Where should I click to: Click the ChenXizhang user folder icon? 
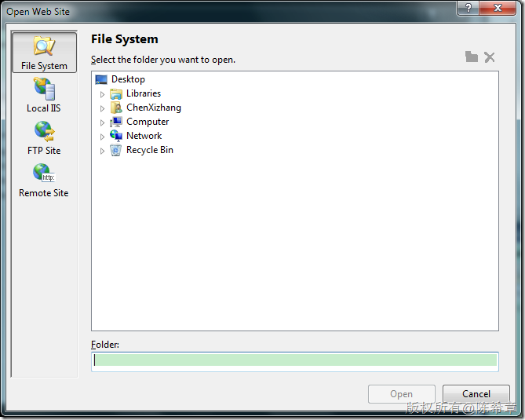(x=116, y=108)
